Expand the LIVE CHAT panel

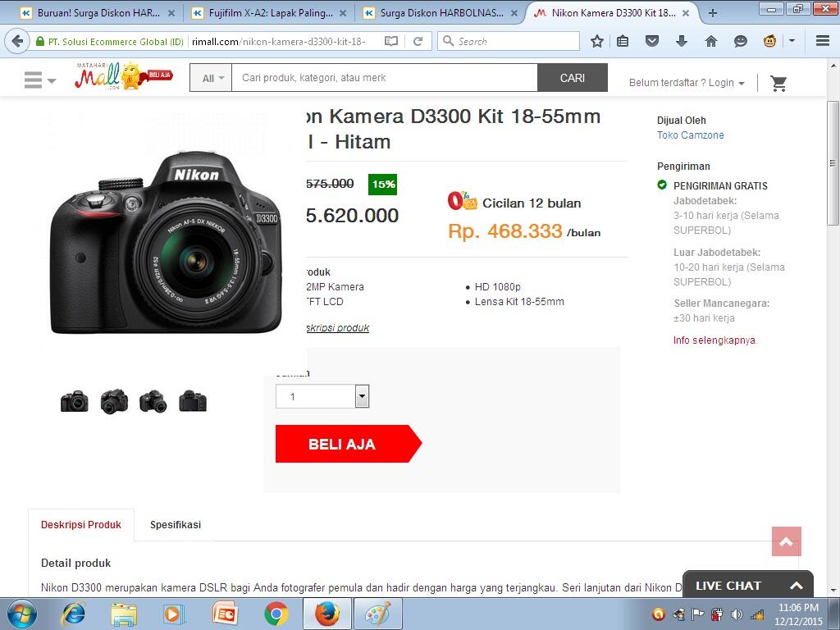[748, 585]
